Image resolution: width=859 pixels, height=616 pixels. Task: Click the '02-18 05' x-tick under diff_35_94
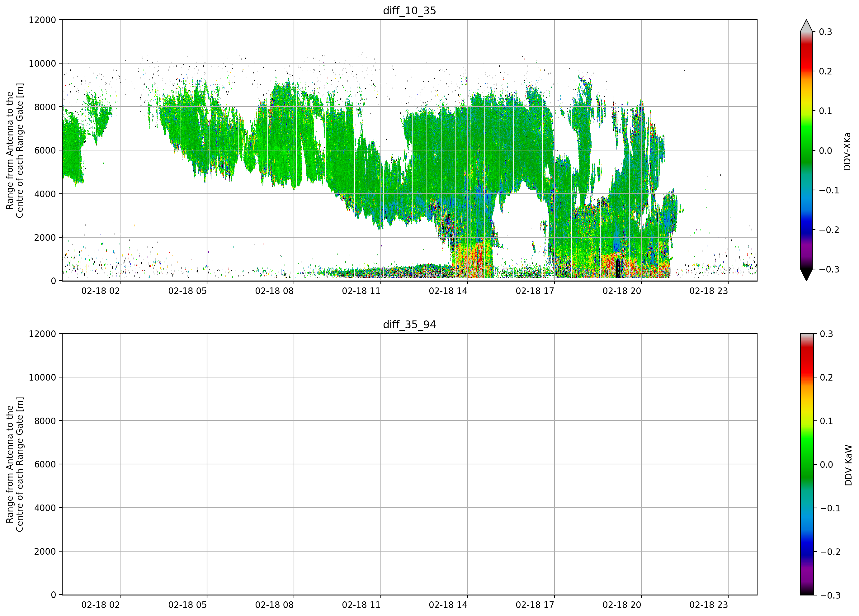[187, 605]
